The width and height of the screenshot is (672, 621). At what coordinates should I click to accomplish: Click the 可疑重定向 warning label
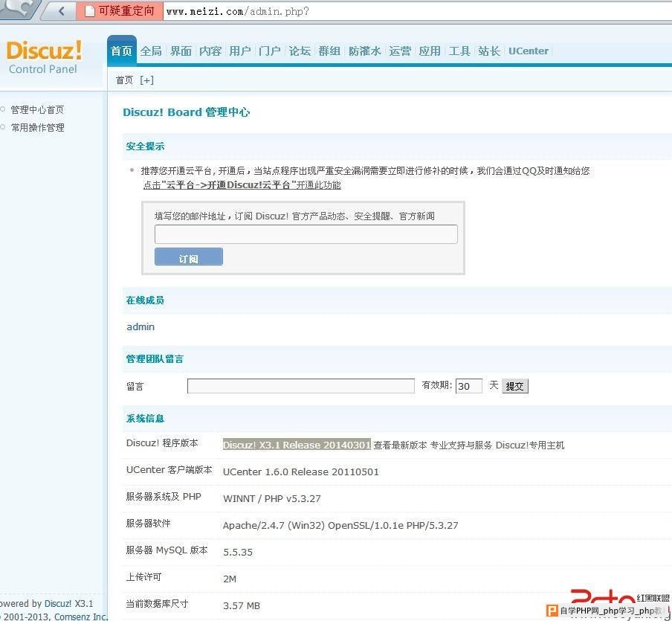click(x=126, y=10)
